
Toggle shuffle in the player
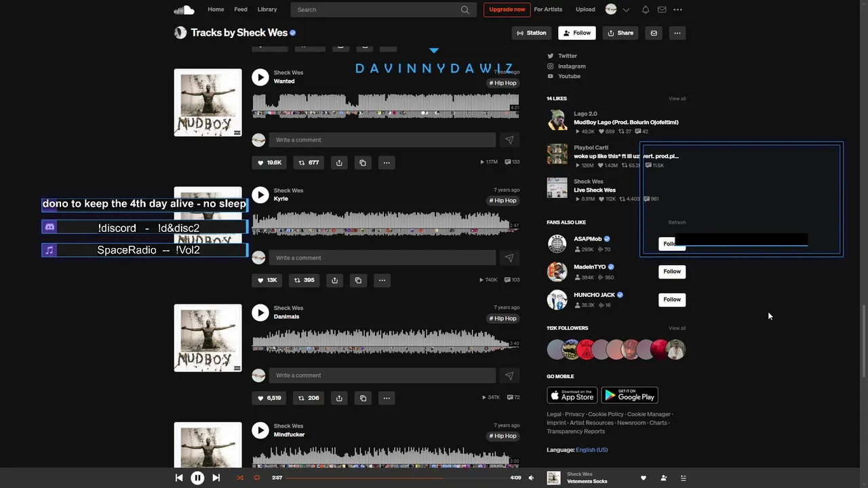pos(239,478)
